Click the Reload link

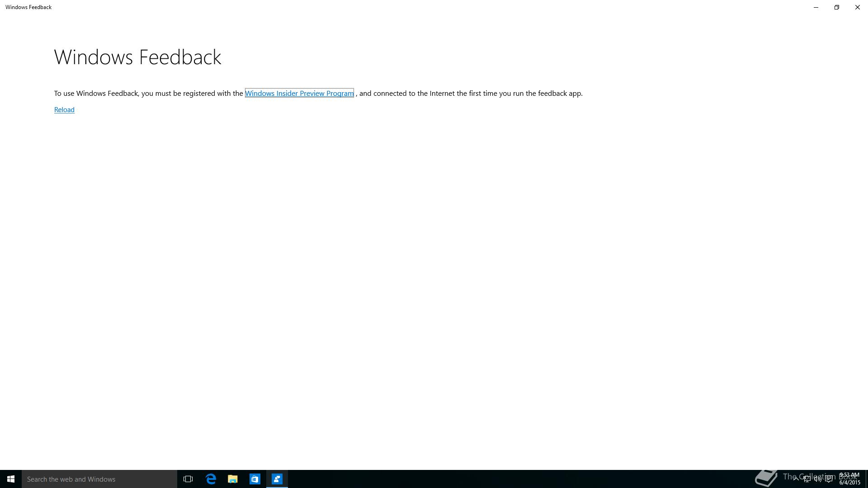point(64,110)
